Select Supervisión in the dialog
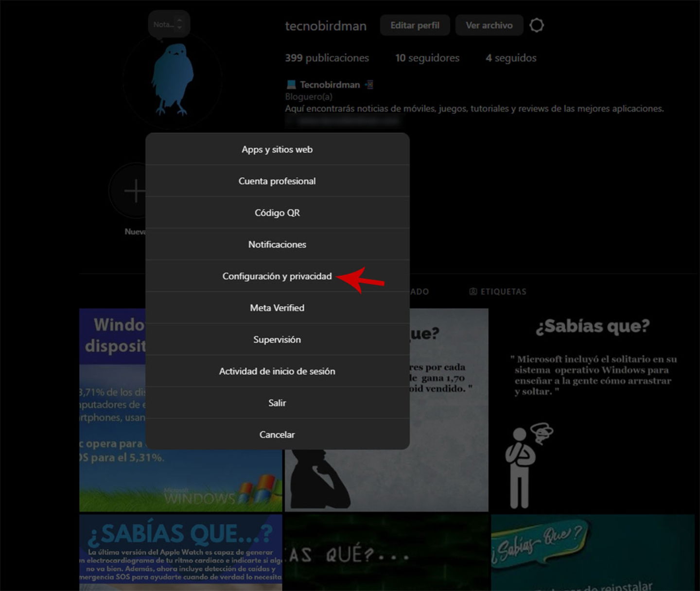The image size is (700, 591). (277, 339)
